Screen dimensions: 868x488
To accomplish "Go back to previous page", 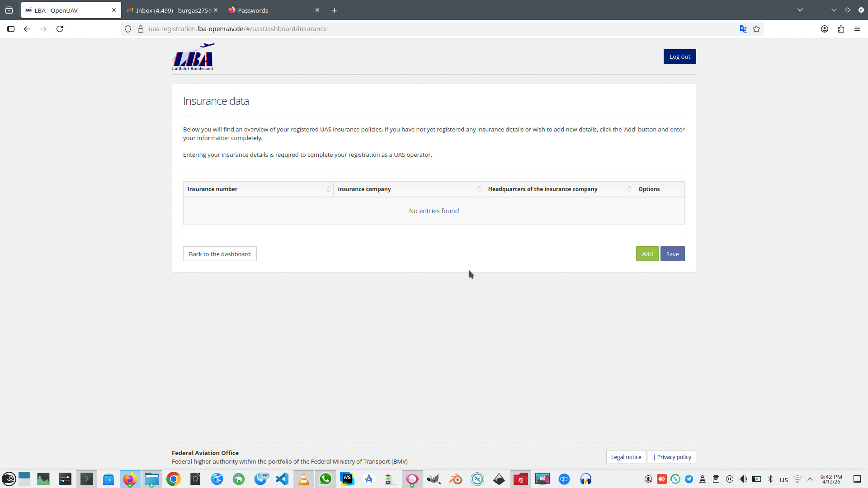I will tap(27, 29).
